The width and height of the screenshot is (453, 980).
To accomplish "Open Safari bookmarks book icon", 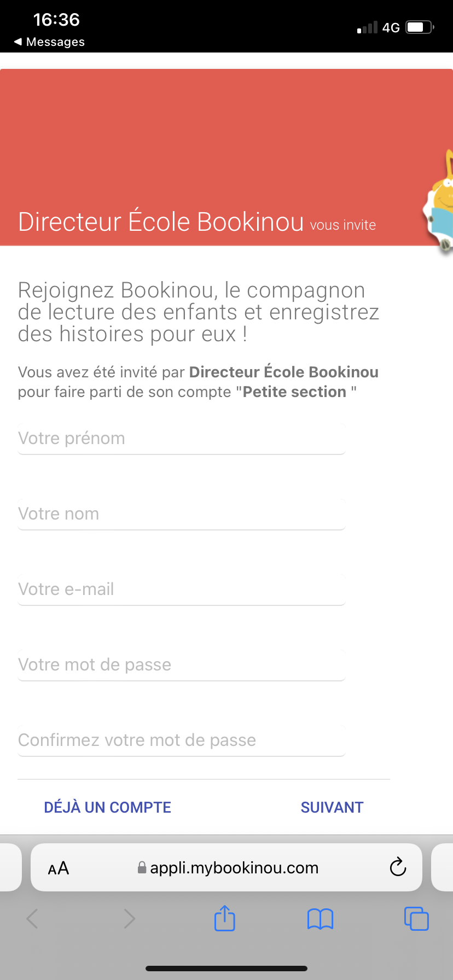I will (320, 919).
